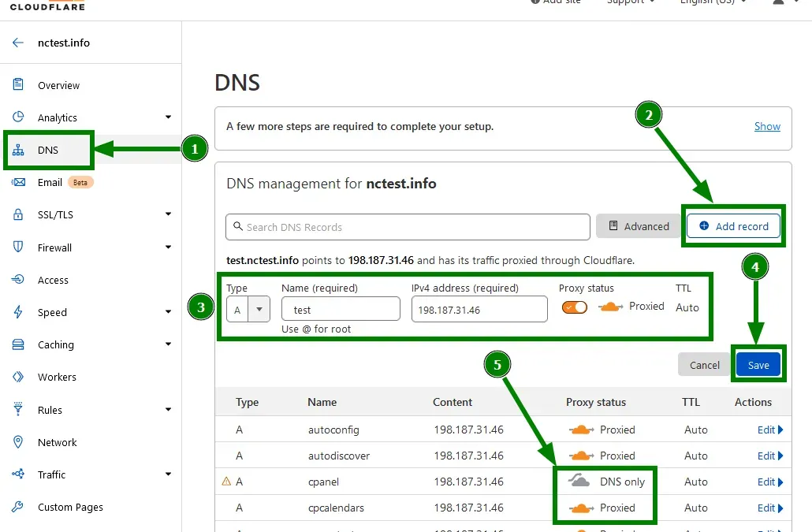Expand the Traffic submenu arrow
Image resolution: width=812 pixels, height=532 pixels.
click(168, 474)
